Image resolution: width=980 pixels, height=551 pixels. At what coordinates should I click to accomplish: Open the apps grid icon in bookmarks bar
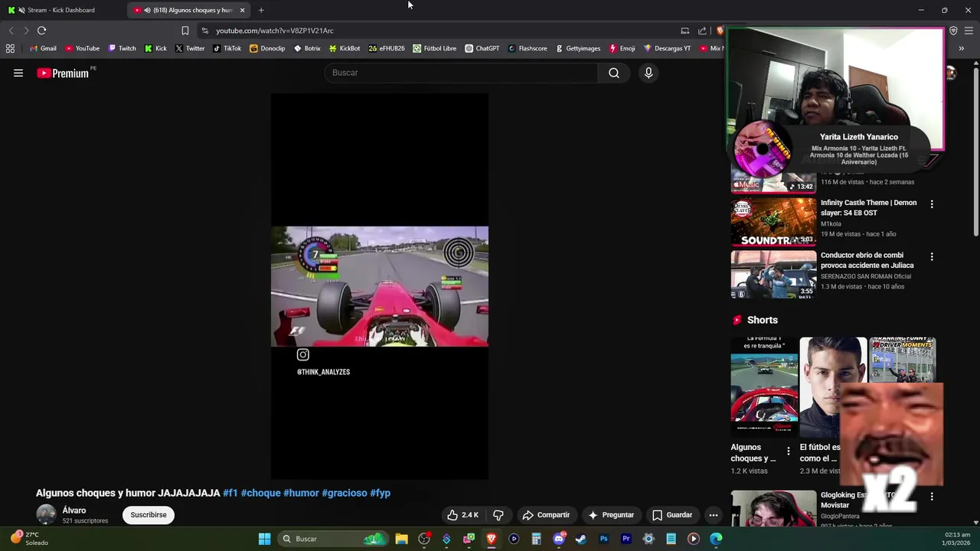coord(10,48)
